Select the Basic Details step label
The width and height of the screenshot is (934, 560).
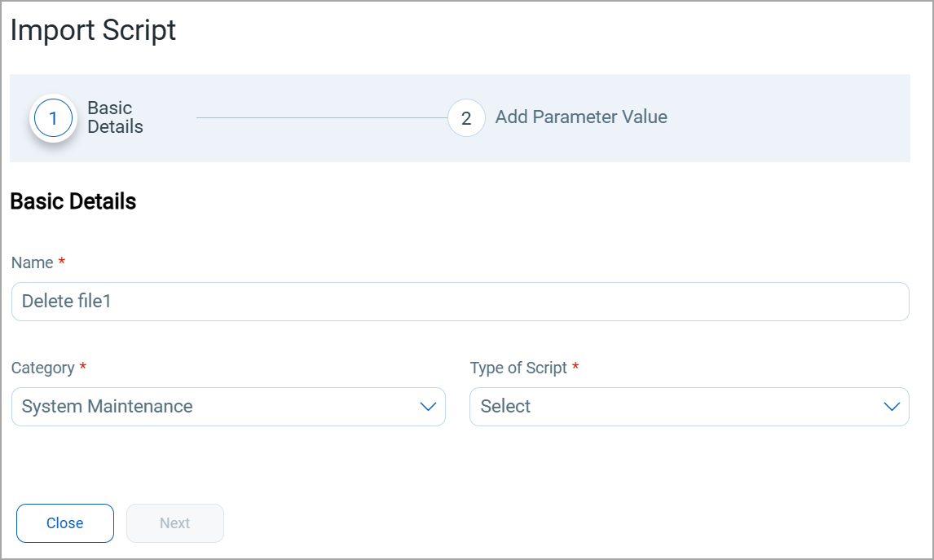[x=115, y=117]
